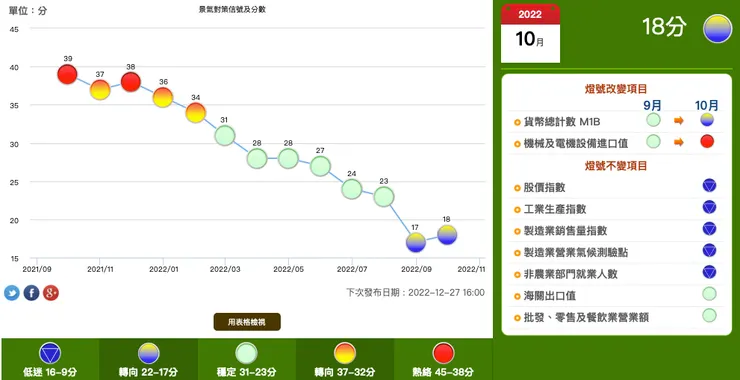740x380 pixels.
Task: Click the September green light for 機械及電機設備進口值
Action: (653, 141)
